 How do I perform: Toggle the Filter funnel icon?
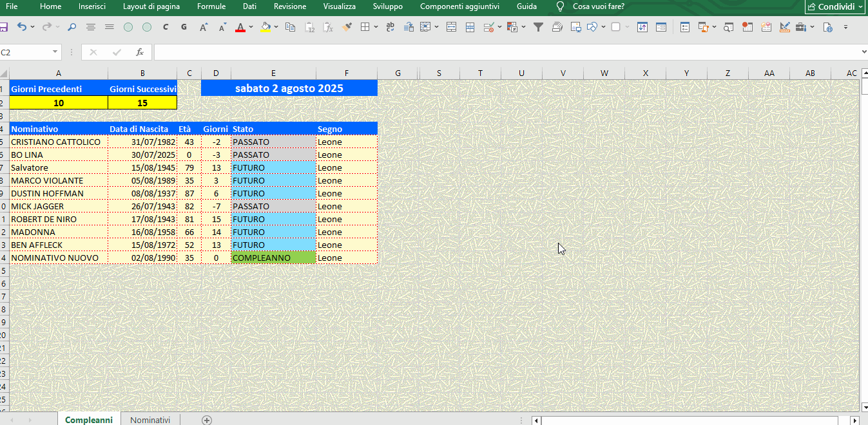click(x=539, y=27)
